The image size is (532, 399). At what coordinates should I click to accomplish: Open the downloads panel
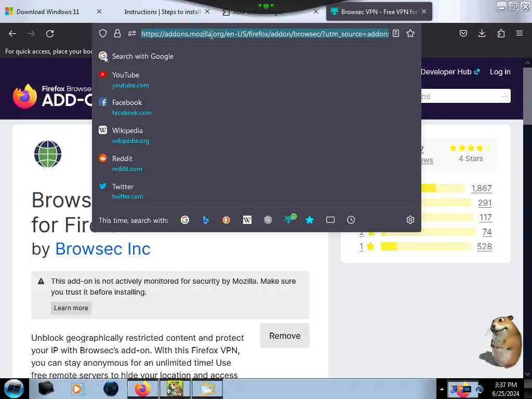tap(482, 33)
